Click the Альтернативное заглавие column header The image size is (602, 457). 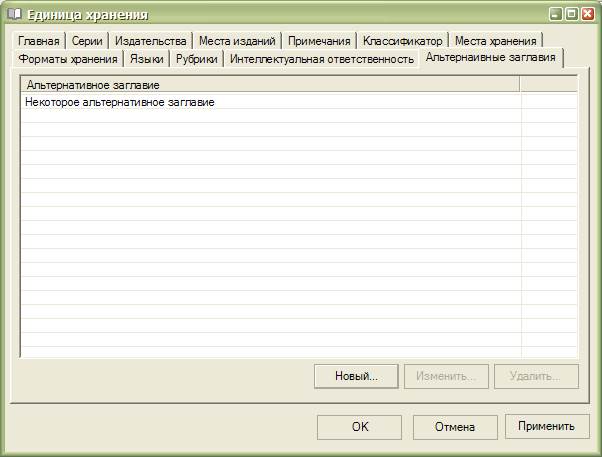pyautogui.click(x=270, y=86)
